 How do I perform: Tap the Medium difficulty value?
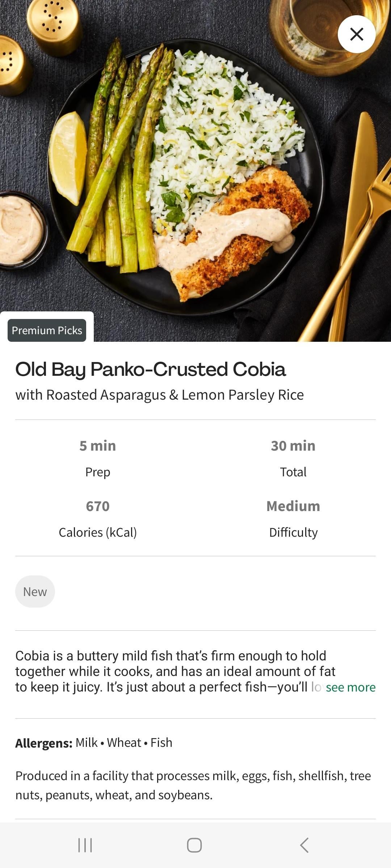click(293, 506)
